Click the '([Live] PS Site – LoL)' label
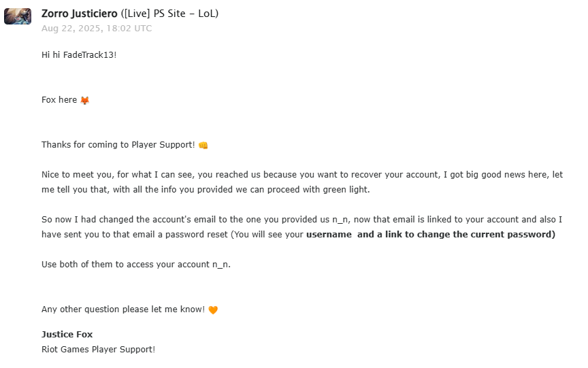 tap(169, 14)
